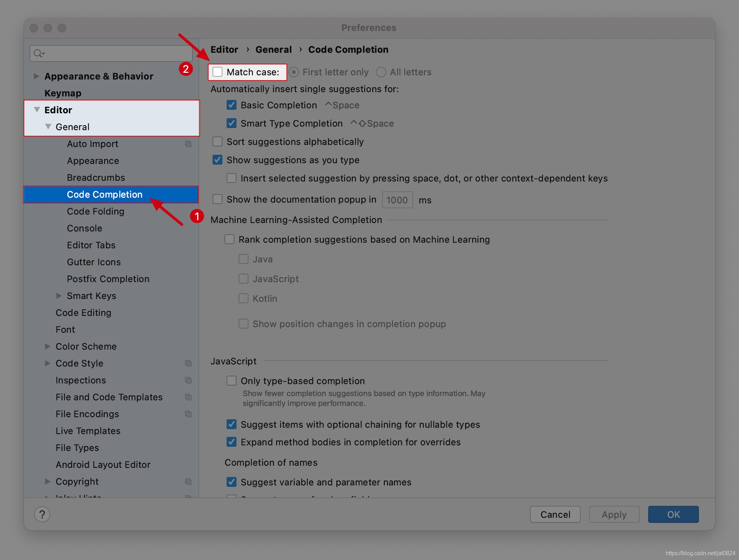Expand the Copyright node

[48, 482]
